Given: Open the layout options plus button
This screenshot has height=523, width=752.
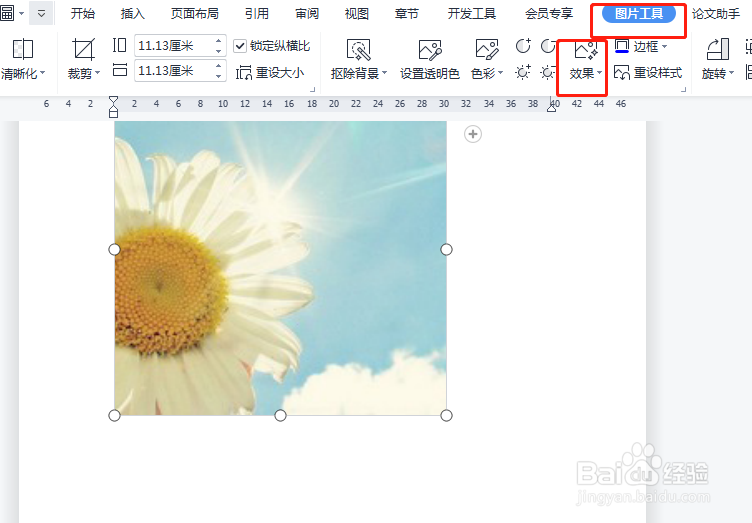Looking at the screenshot, I should 473,134.
